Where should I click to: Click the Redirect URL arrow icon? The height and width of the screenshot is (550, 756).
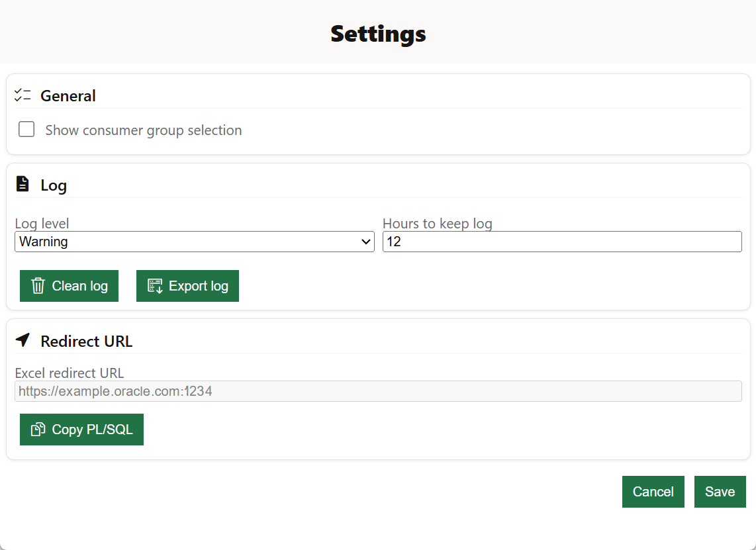23,340
